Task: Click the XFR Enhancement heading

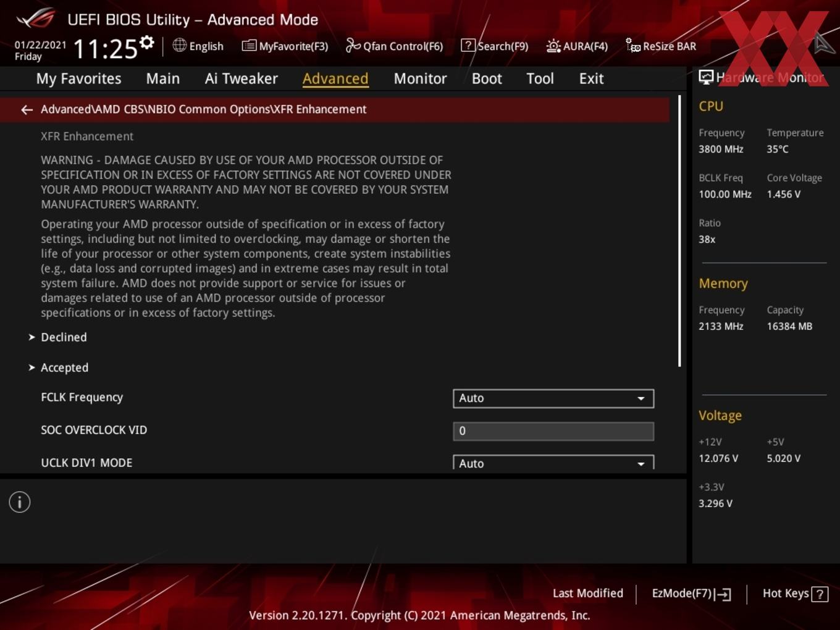Action: [87, 136]
